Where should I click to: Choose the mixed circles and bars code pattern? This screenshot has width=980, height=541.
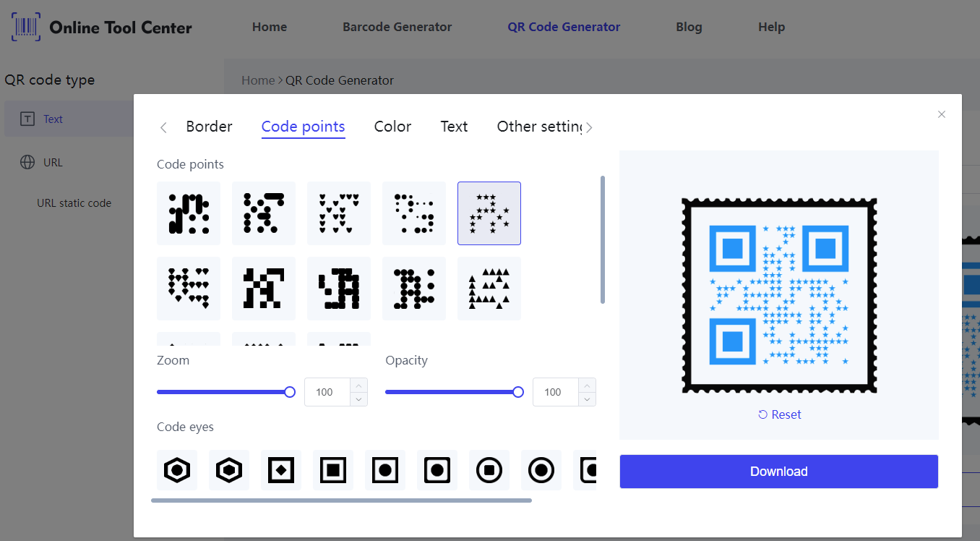(x=264, y=213)
